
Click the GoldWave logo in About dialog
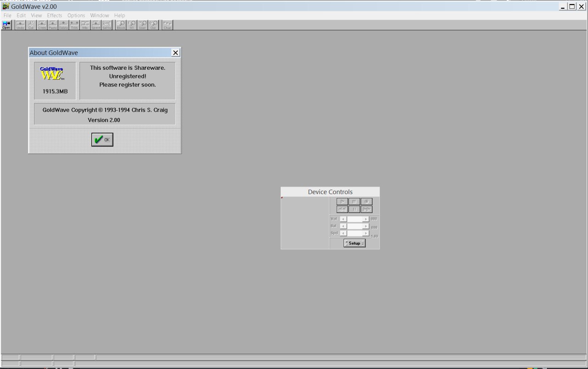52,73
